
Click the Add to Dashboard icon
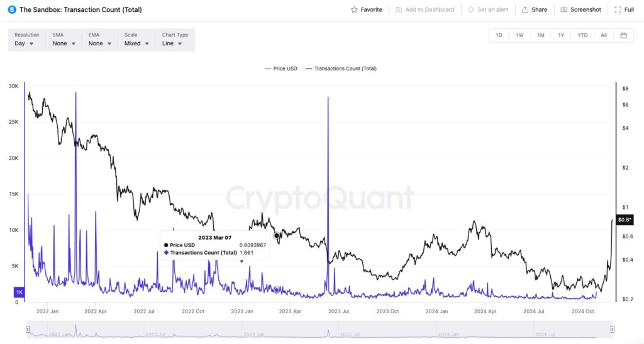point(399,10)
